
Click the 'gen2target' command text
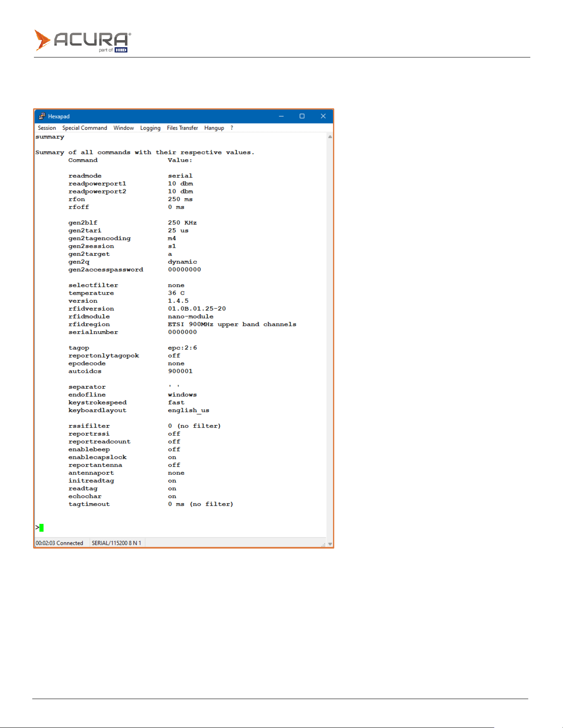point(89,254)
